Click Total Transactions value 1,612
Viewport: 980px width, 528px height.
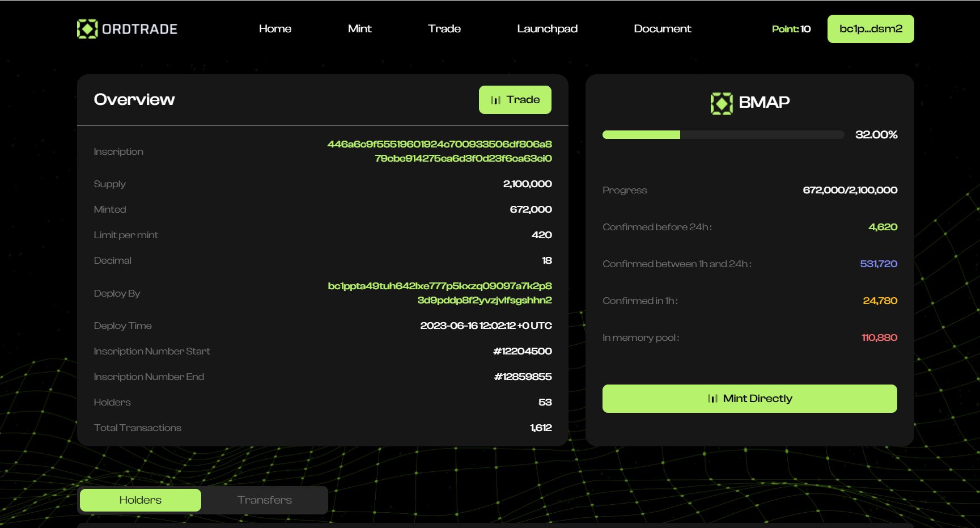pos(541,428)
